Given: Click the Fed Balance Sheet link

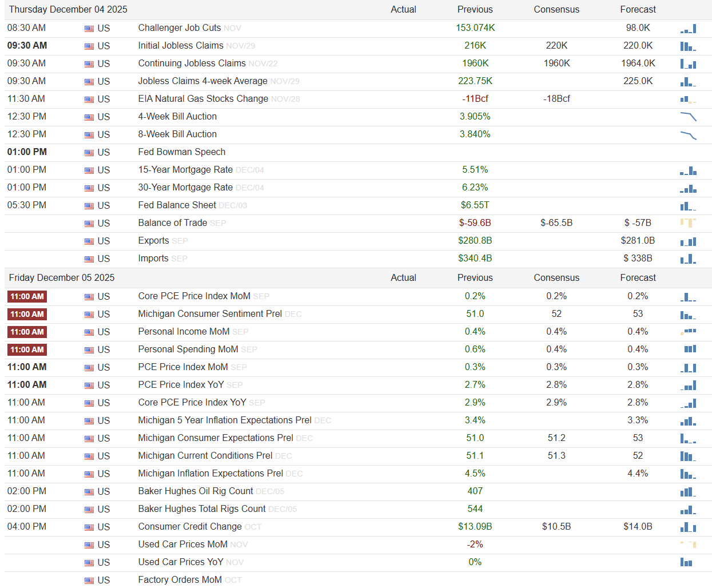Looking at the screenshot, I should 177,205.
